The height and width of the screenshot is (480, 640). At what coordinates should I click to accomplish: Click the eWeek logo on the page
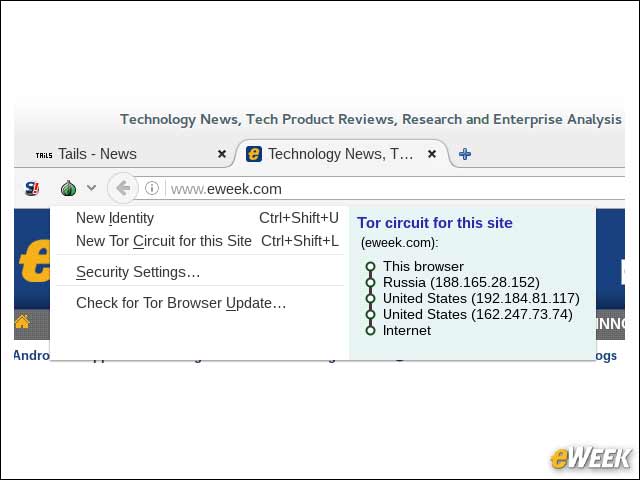pyautogui.click(x=33, y=261)
